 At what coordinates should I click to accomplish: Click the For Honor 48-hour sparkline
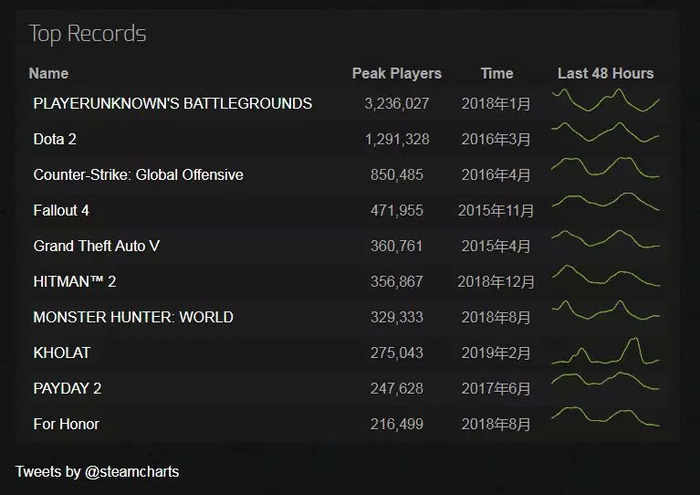click(605, 416)
